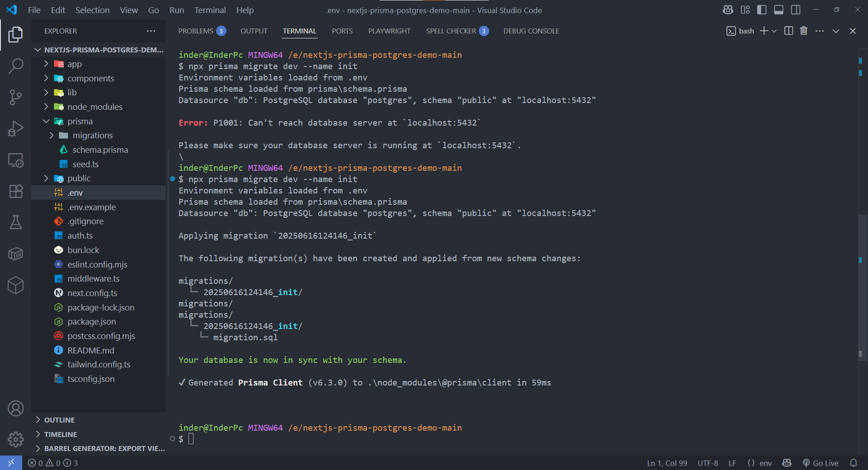
Task: Open the Remote Explorer view
Action: (15, 160)
